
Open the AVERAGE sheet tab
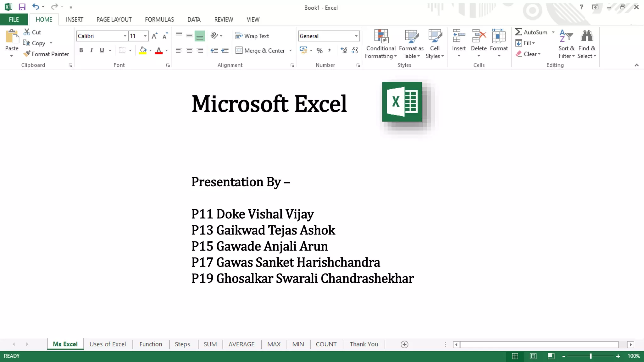pos(241,344)
